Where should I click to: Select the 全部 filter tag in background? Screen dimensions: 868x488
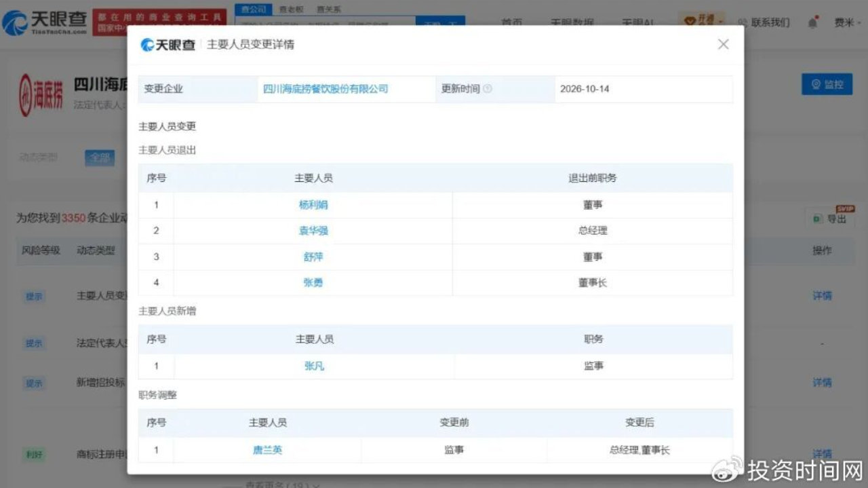coord(100,157)
